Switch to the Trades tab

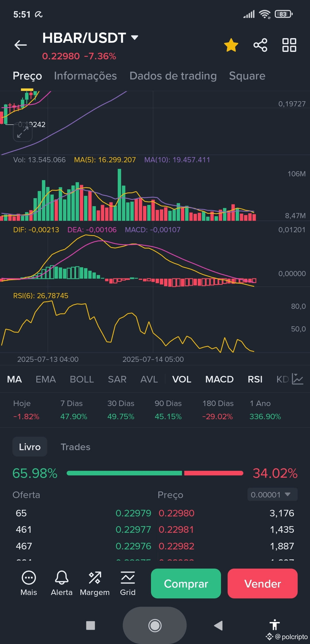click(75, 447)
